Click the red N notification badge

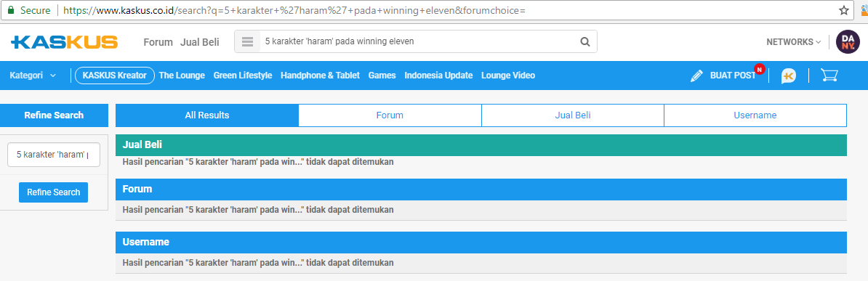coord(760,69)
